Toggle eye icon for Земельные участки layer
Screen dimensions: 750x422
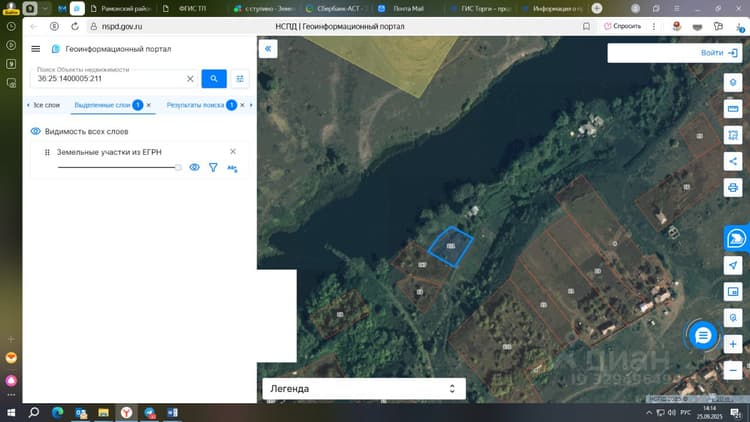194,167
